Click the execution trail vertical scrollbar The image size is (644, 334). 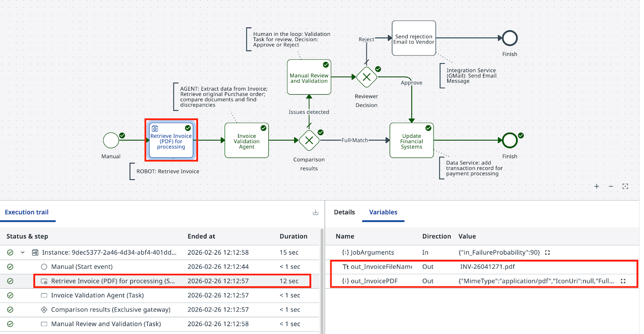pos(322,281)
